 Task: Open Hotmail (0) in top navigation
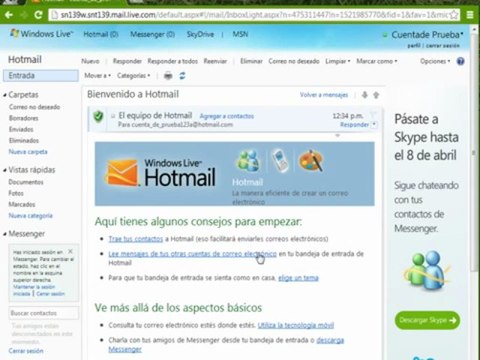(101, 34)
